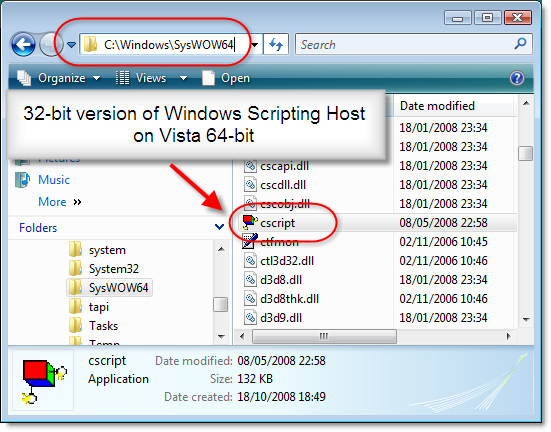
Task: Select the System32 folder in tree
Action: pos(114,269)
